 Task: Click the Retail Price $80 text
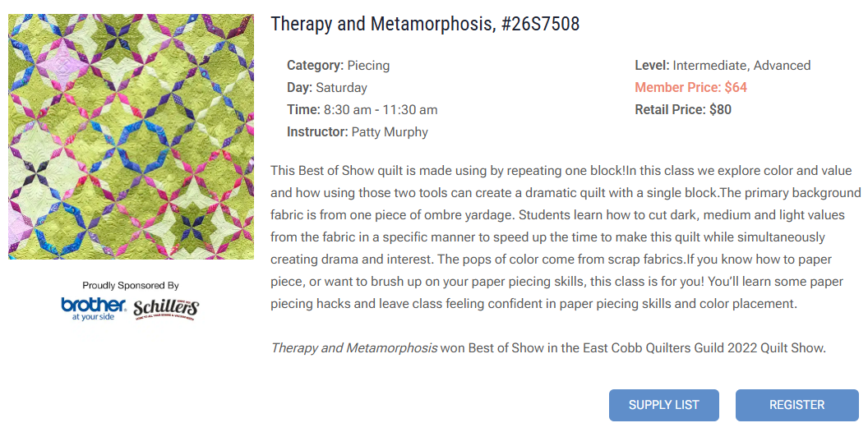tap(682, 110)
